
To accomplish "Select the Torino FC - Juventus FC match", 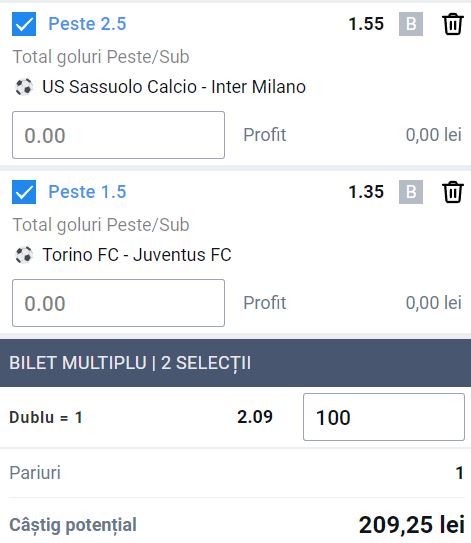I will pos(137,255).
